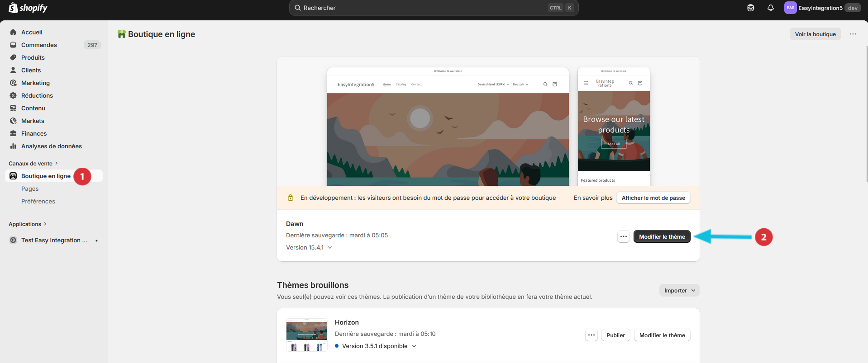Open En savoir plus link
The image size is (868, 363).
[593, 198]
